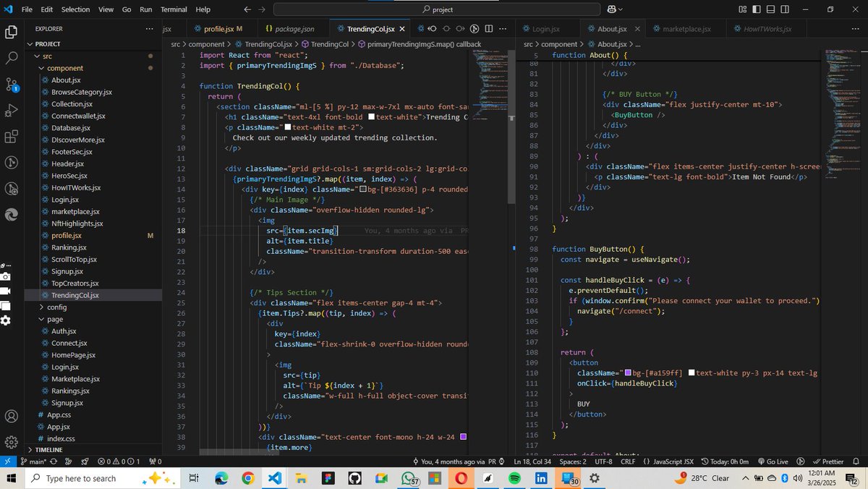Toggle the primary side bar visibility

coord(757,9)
